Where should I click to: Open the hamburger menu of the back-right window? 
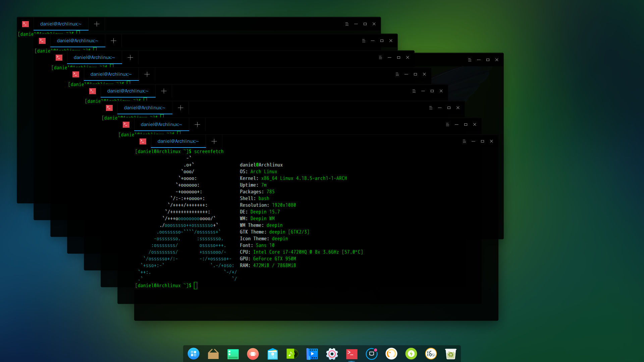(x=470, y=60)
